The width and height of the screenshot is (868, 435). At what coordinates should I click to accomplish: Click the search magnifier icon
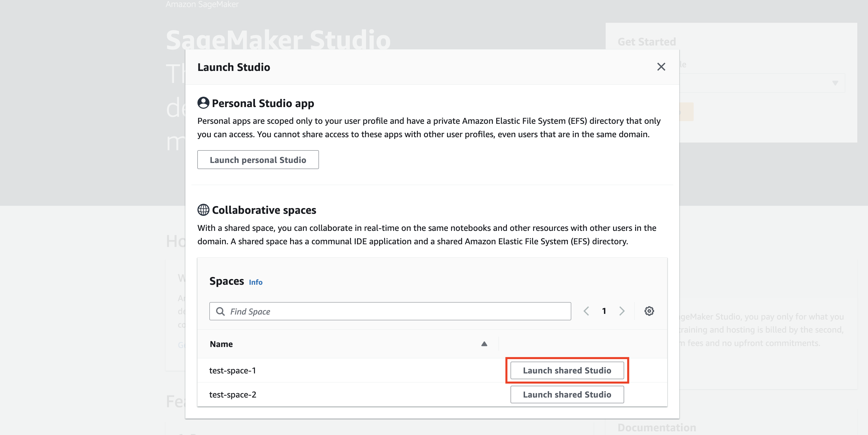tap(221, 311)
